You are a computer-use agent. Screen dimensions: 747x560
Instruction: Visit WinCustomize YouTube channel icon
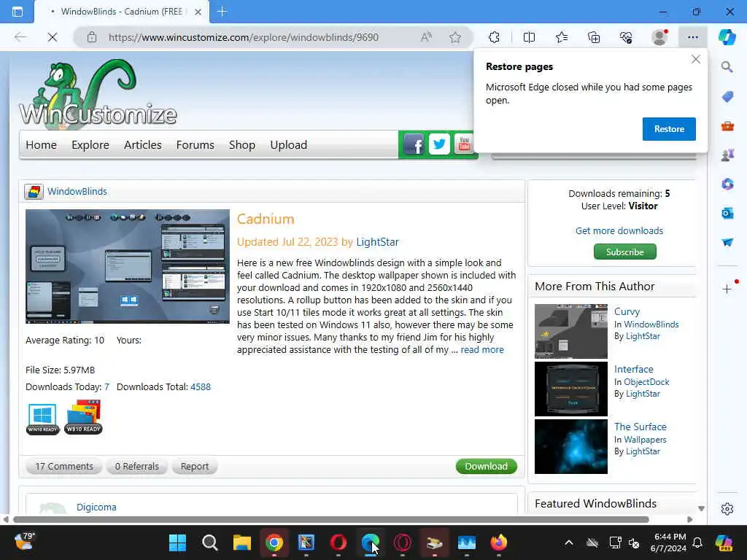464,144
